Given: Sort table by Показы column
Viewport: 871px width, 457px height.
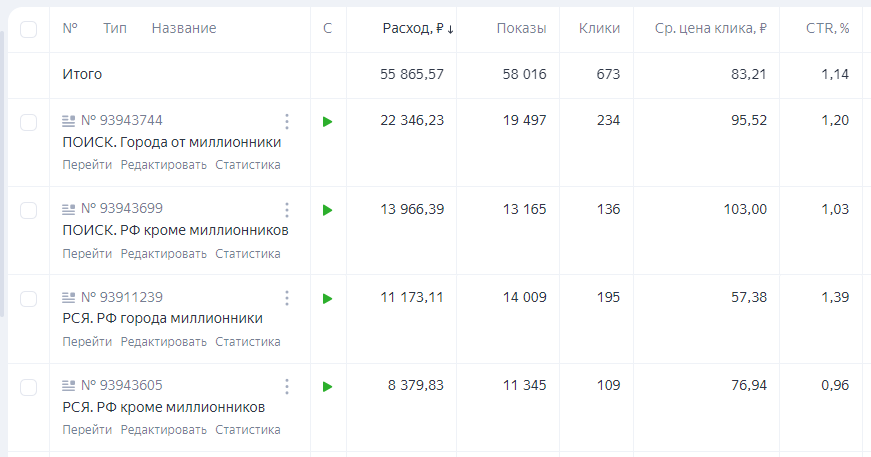Looking at the screenshot, I should click(x=521, y=28).
